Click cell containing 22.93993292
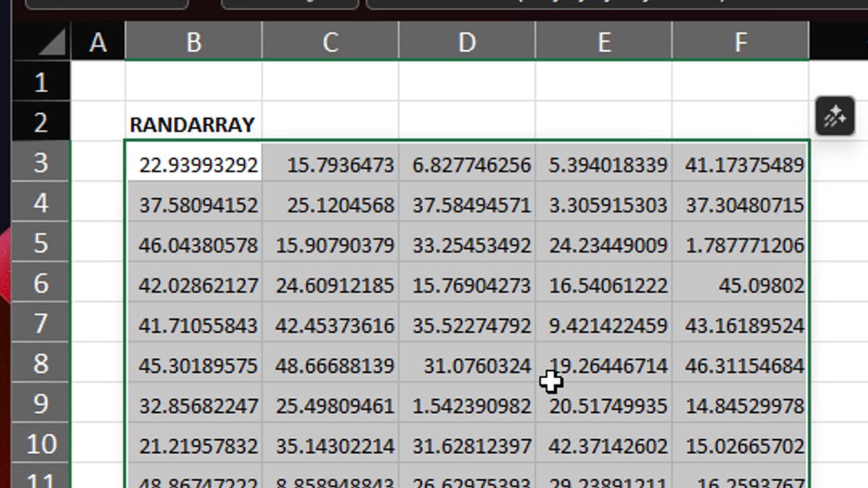The width and height of the screenshot is (868, 488). 193,162
